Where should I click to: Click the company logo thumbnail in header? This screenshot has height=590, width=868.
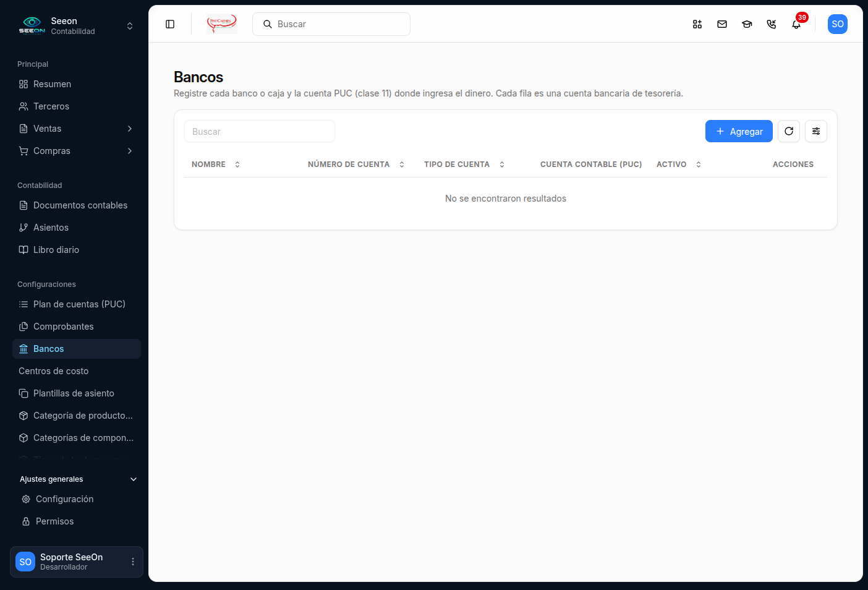[x=222, y=24]
